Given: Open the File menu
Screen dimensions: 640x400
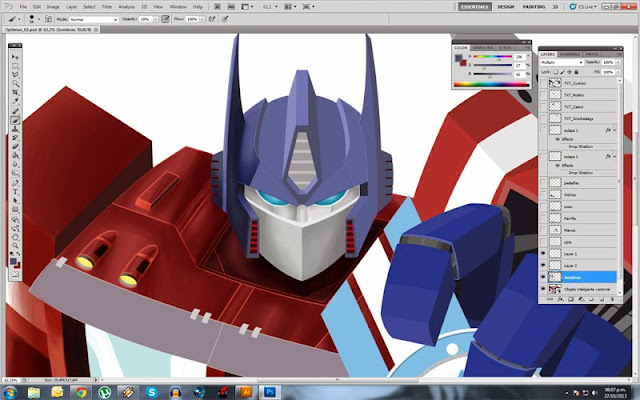Looking at the screenshot, I should [23, 7].
